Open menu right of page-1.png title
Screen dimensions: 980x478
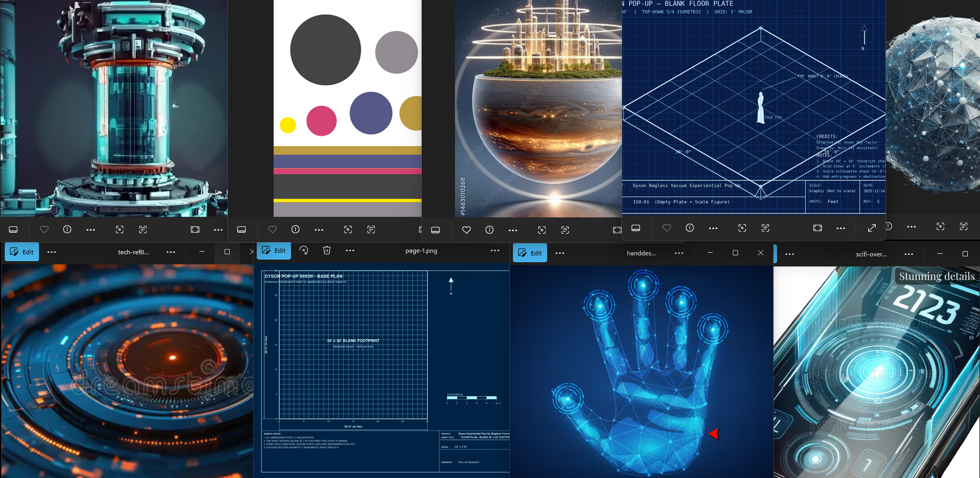495,251
